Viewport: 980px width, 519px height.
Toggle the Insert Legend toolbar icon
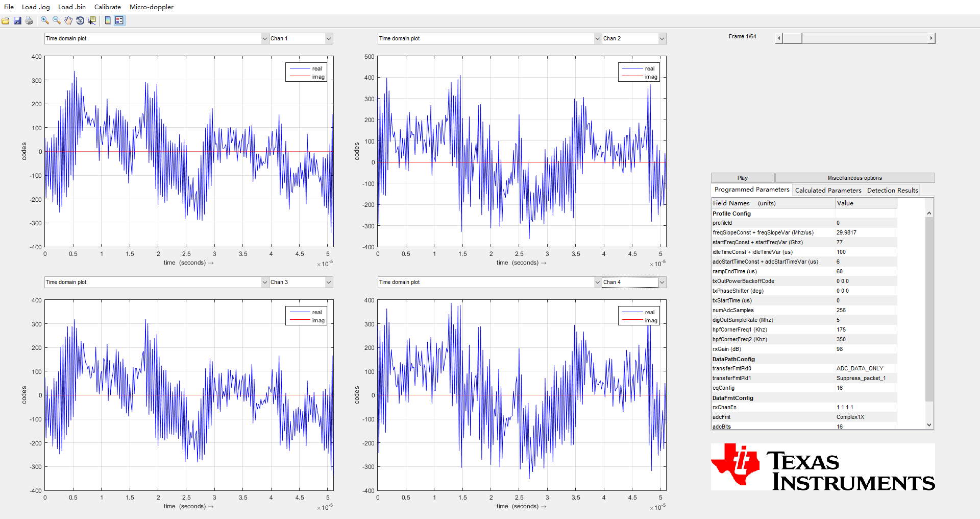[119, 20]
